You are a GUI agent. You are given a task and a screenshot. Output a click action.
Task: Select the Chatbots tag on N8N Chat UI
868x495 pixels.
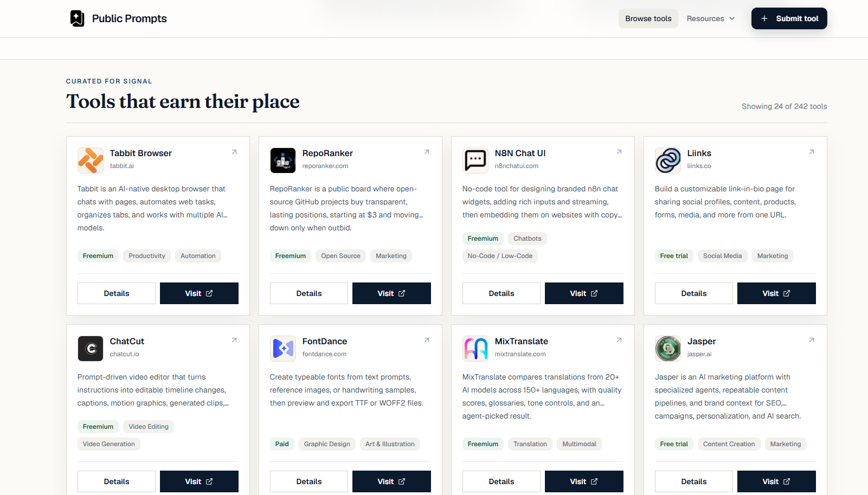click(528, 239)
